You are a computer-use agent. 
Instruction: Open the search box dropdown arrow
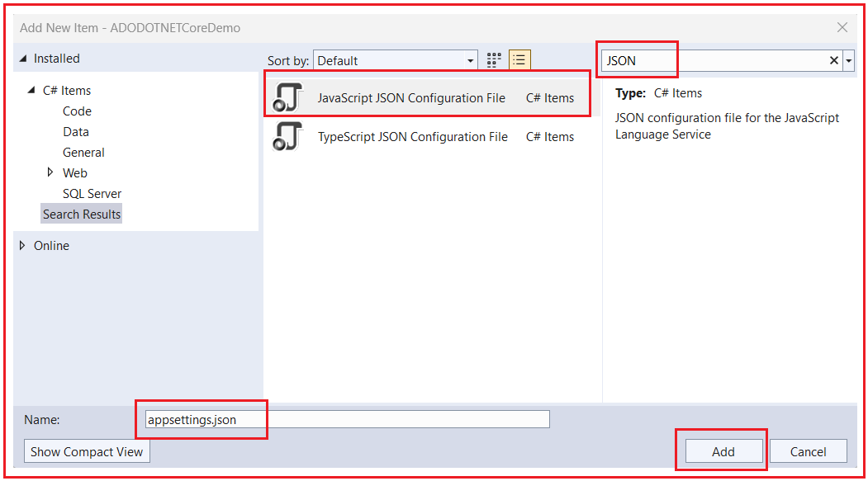tap(849, 60)
